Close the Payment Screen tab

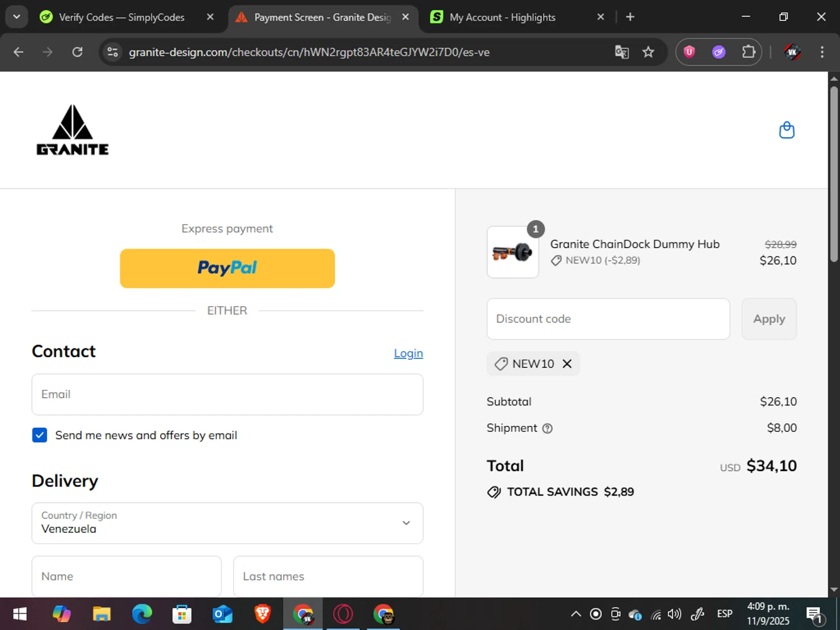click(x=405, y=17)
